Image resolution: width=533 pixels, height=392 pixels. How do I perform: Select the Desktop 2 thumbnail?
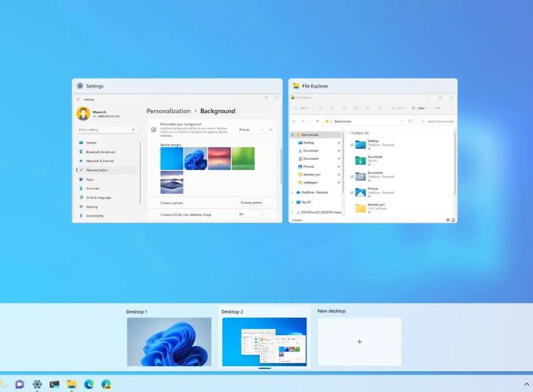264,342
